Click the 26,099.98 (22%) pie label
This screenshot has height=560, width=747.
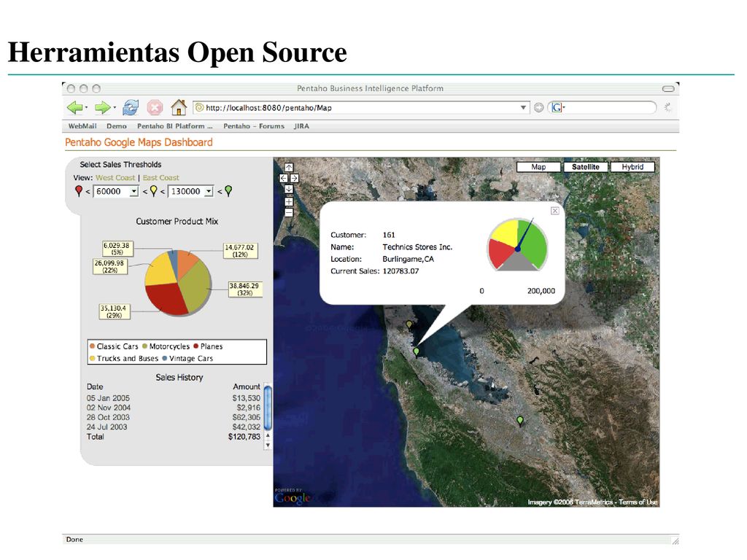pyautogui.click(x=109, y=266)
